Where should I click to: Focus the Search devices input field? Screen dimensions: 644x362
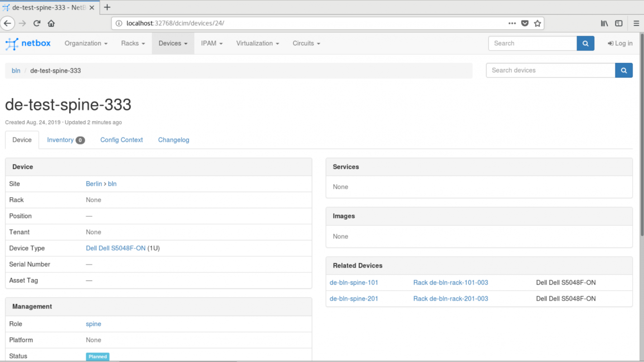coord(550,70)
